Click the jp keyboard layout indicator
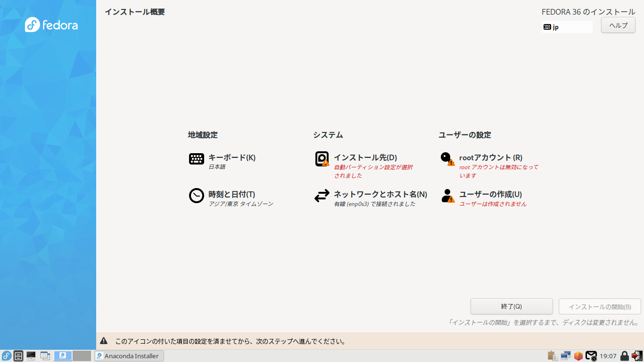This screenshot has height=362, width=644. 567,27
